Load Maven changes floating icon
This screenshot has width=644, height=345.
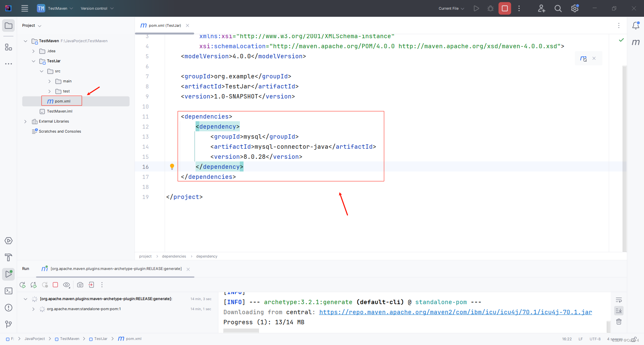584,59
